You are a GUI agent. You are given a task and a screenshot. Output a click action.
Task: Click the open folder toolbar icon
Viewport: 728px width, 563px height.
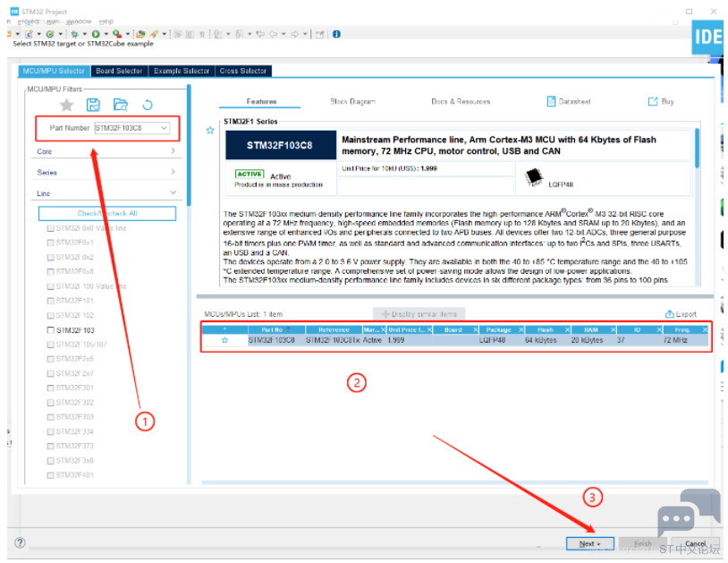point(140,34)
